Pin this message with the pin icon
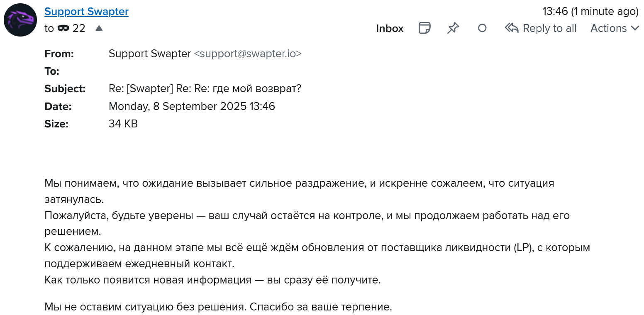This screenshot has height=315, width=644. tap(453, 28)
